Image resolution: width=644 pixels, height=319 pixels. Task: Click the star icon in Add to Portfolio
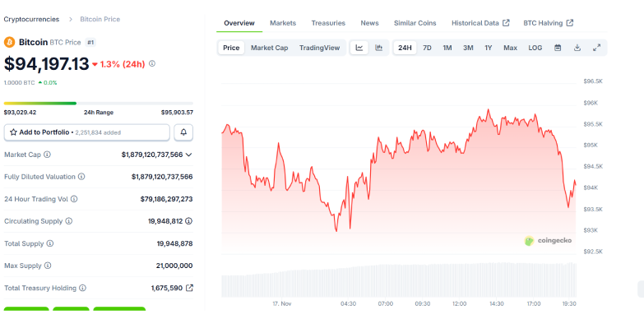tap(13, 132)
